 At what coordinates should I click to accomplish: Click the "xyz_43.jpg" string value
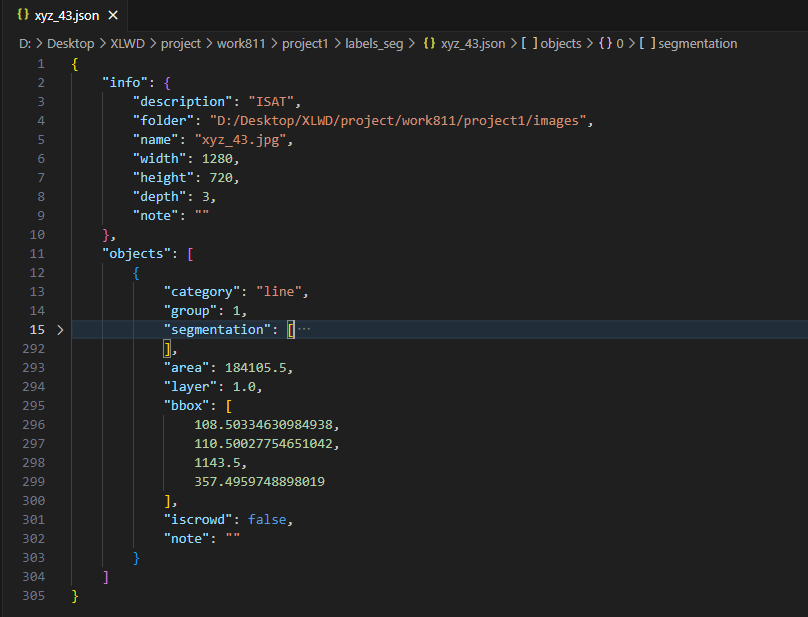coord(240,140)
